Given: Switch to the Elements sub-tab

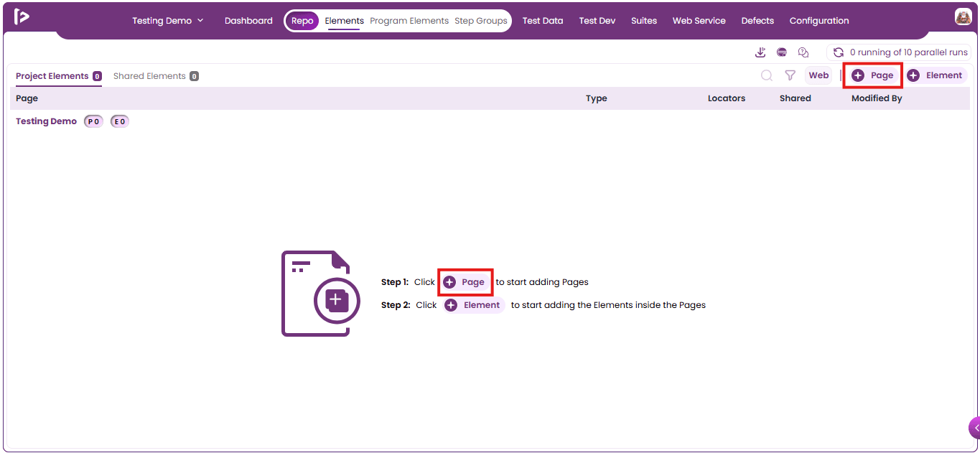Looking at the screenshot, I should pos(345,21).
